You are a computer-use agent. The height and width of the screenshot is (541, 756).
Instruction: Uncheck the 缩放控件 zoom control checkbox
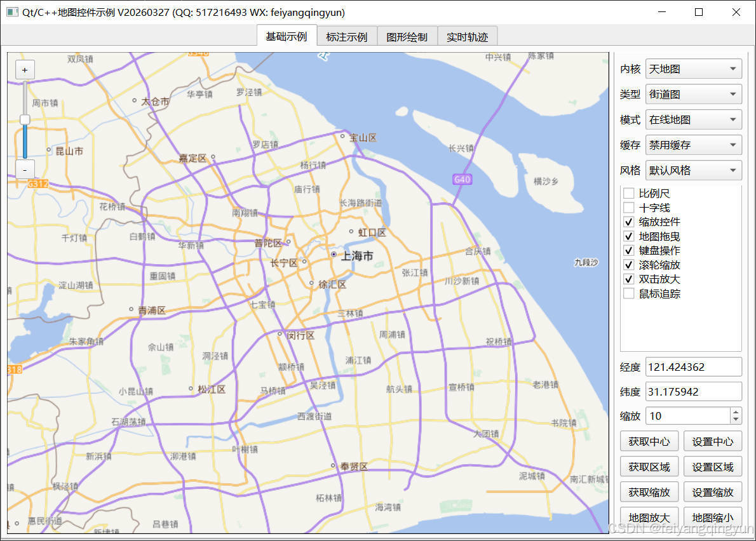click(x=629, y=222)
